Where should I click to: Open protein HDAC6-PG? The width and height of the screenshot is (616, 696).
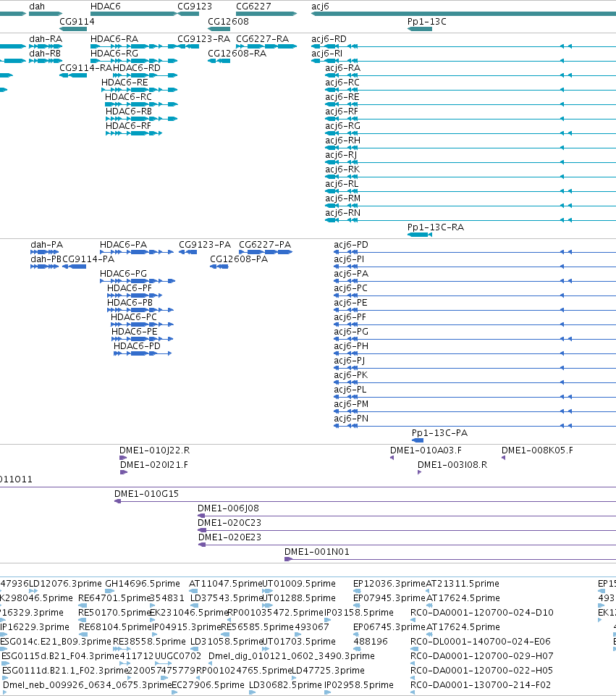click(x=123, y=274)
